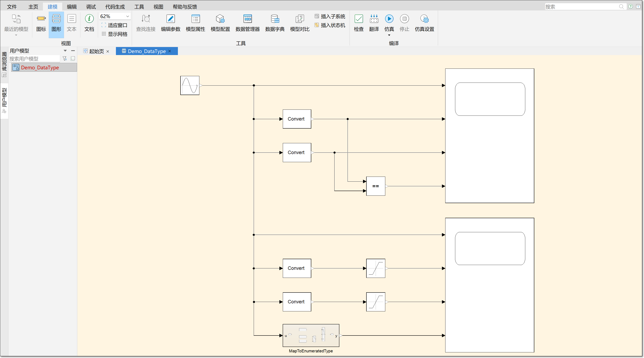
Task: Click 插入状态机 insert state machine
Action: click(x=330, y=25)
